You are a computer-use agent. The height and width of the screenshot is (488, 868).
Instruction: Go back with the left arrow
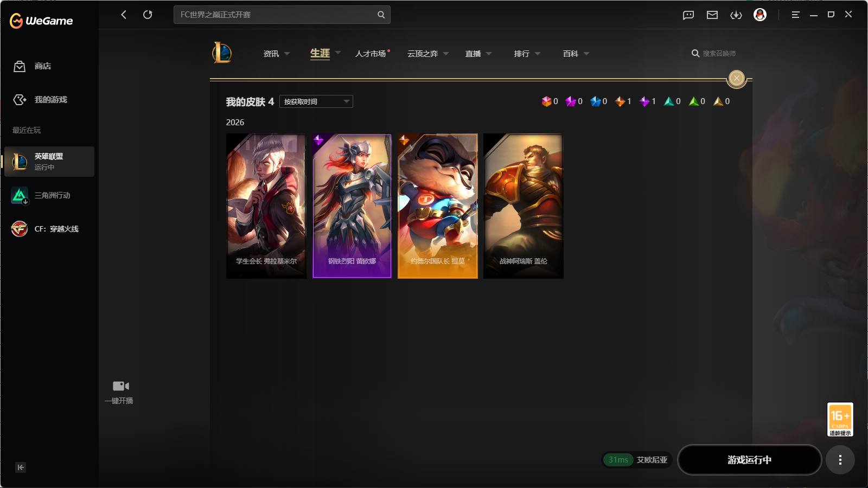124,15
